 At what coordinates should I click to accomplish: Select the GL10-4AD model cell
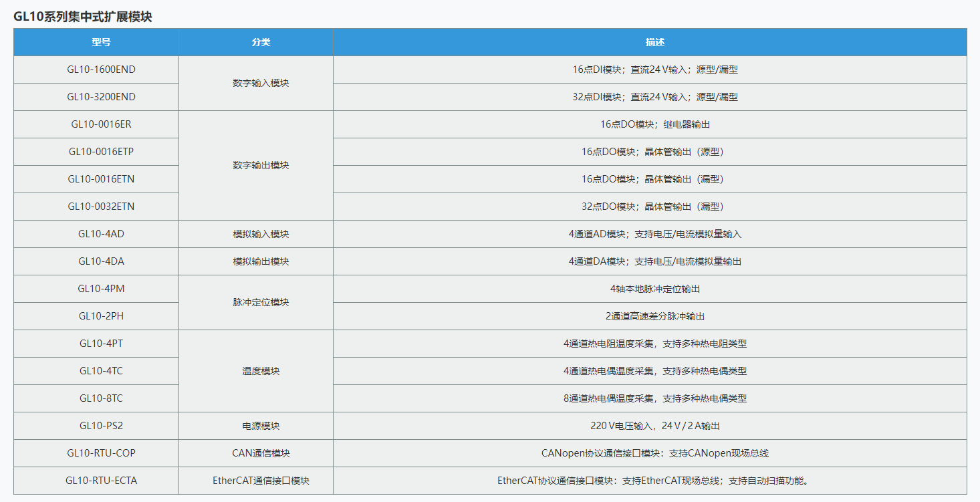click(x=101, y=234)
